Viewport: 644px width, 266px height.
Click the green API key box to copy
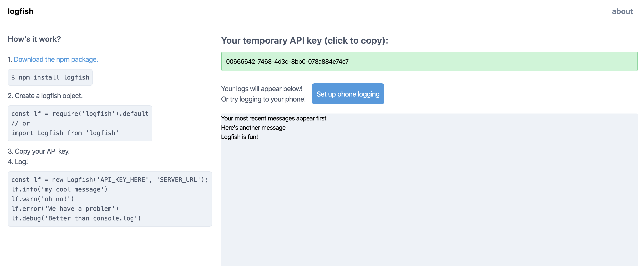[429, 62]
